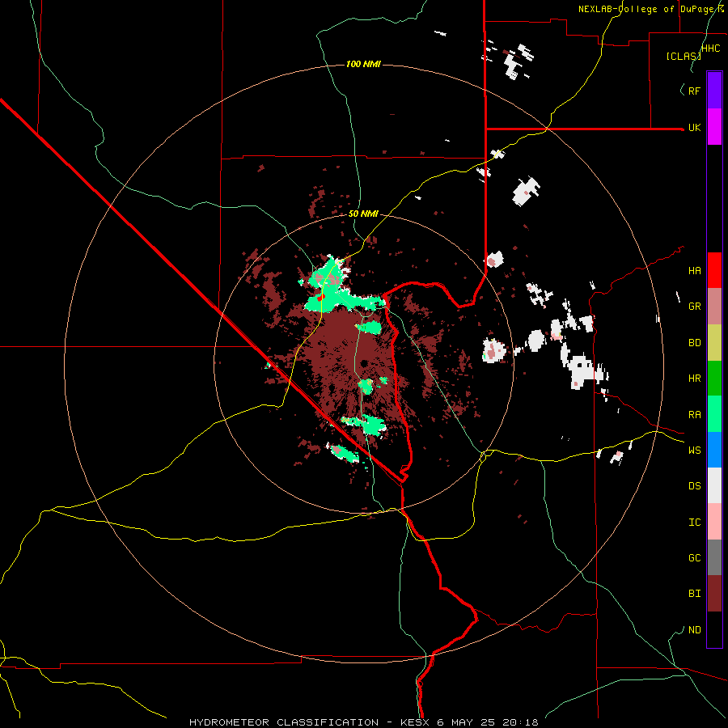The width and height of the screenshot is (728, 728).
Task: Select the GR color swatch in legend
Action: tap(714, 307)
